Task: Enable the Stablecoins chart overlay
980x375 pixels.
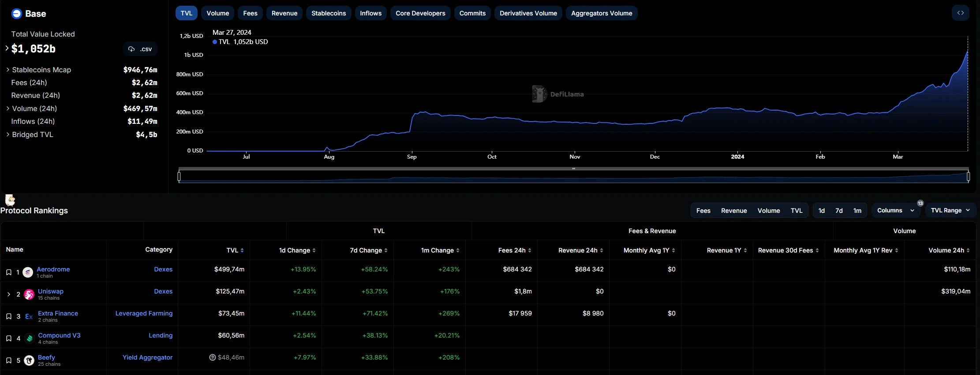Action: pyautogui.click(x=328, y=13)
